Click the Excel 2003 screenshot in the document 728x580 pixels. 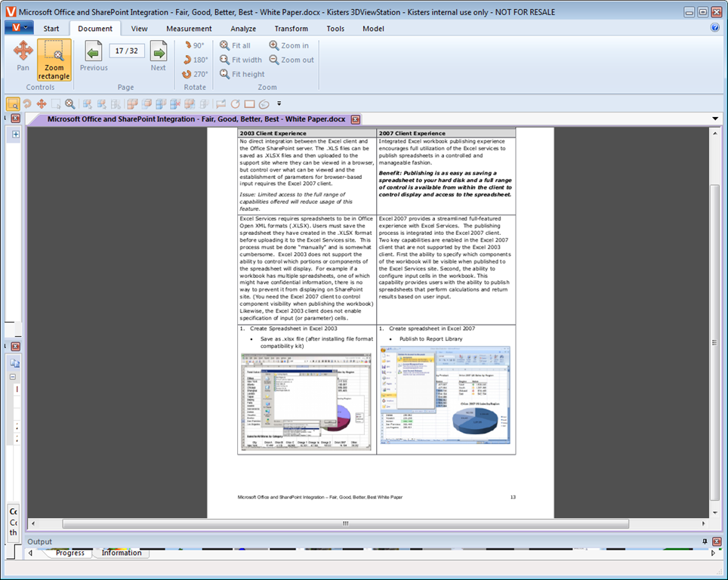(x=307, y=402)
